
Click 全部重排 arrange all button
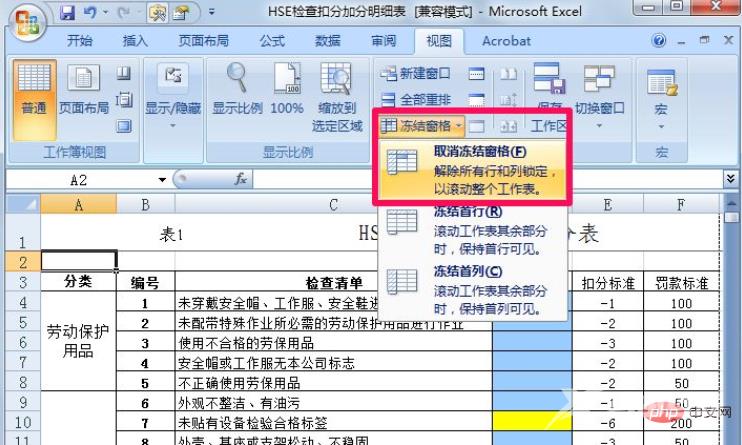click(416, 100)
